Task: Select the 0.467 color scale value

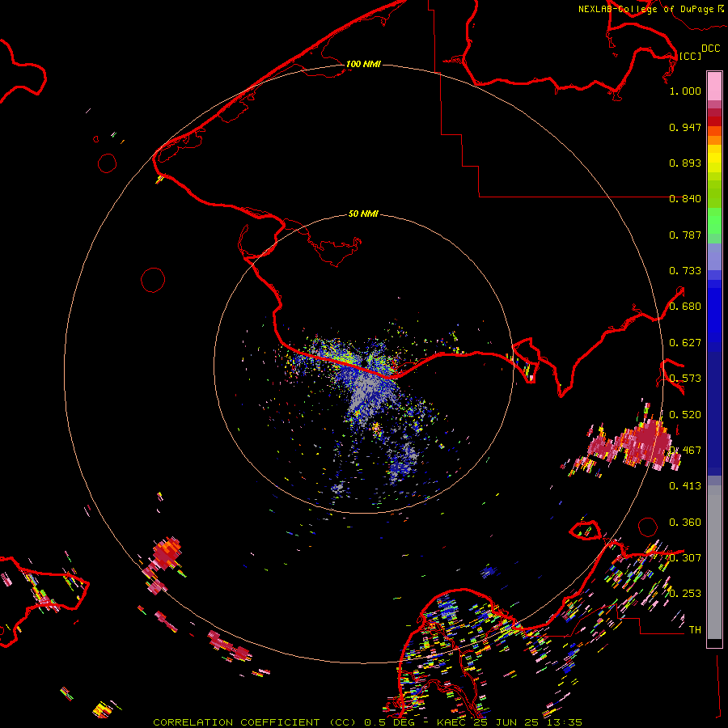Action: point(685,451)
